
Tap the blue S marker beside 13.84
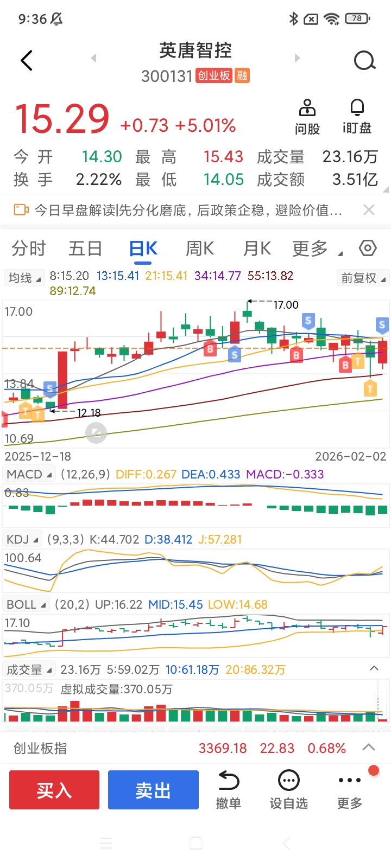[x=50, y=388]
